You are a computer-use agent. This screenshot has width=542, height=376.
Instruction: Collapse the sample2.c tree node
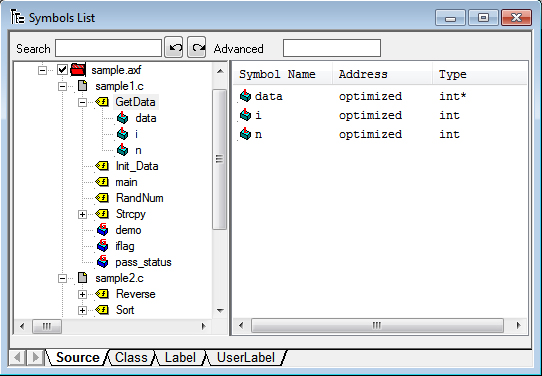coord(62,278)
